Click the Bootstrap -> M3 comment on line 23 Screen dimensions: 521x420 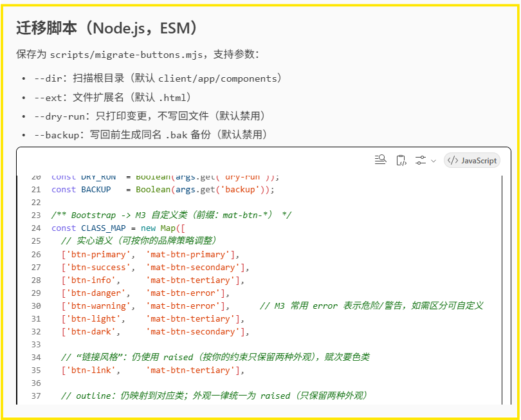coord(172,215)
